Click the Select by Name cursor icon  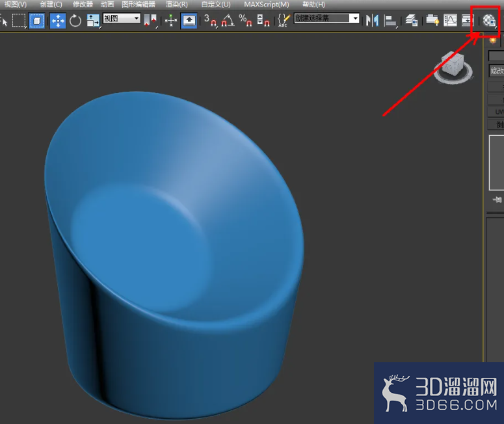[4, 21]
